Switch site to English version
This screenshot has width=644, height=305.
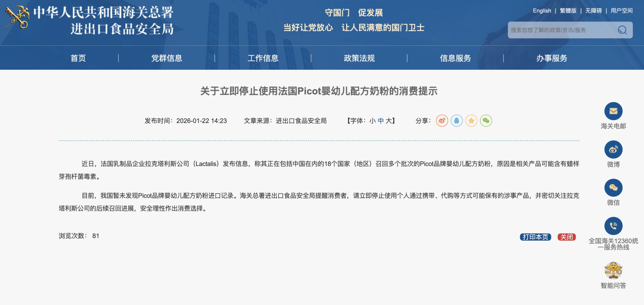point(542,10)
